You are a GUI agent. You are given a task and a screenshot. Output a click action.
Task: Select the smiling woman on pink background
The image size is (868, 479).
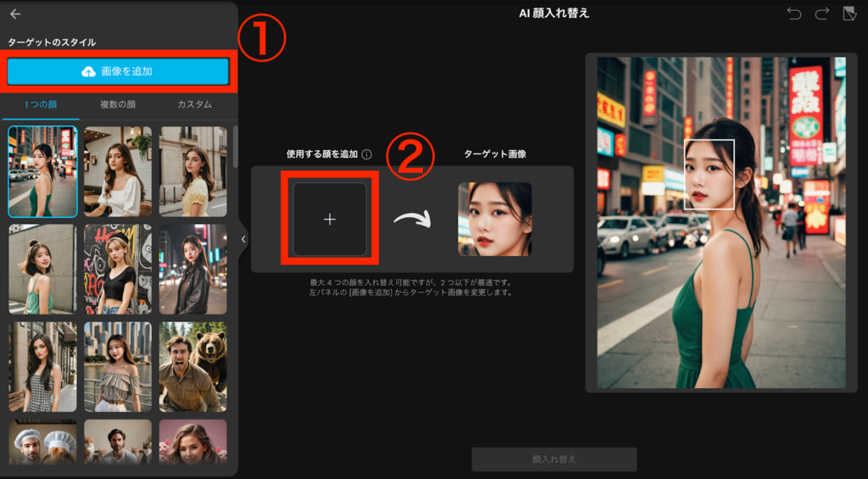point(193,442)
